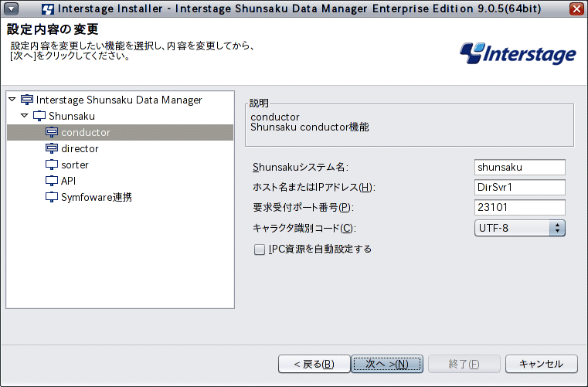Viewport: 588px width, 387px height.
Task: Open the window menu button in the title bar
Action: pyautogui.click(x=12, y=8)
